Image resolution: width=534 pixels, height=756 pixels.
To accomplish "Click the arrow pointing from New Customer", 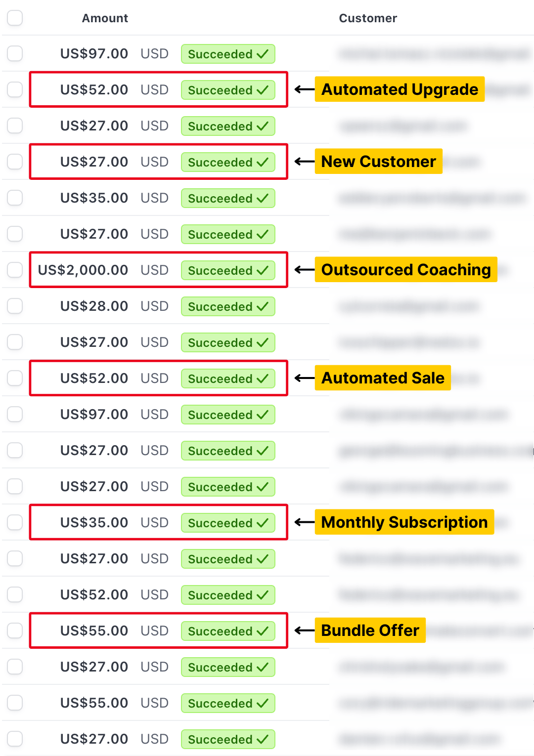I will 304,162.
